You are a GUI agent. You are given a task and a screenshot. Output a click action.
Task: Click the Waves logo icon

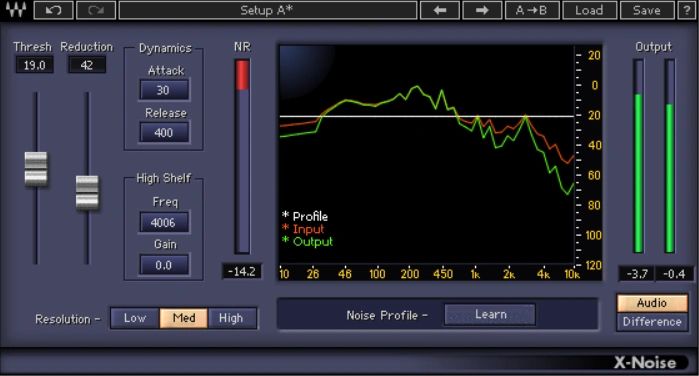click(x=16, y=10)
